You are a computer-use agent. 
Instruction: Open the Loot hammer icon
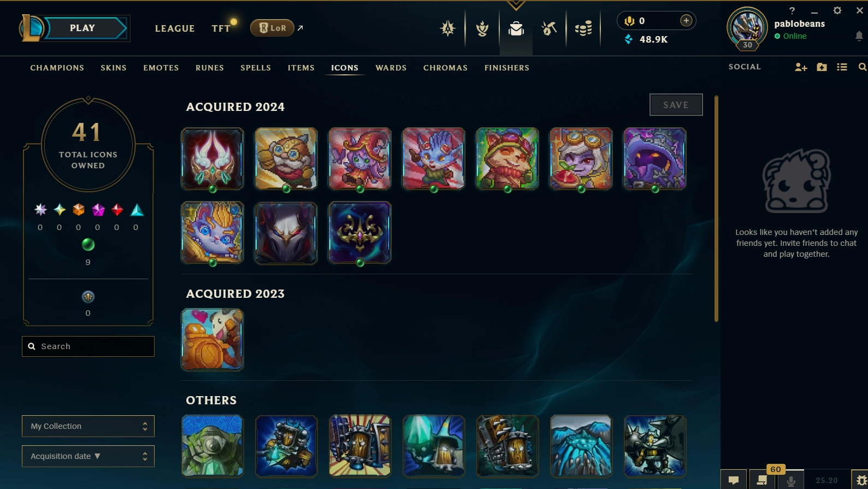(549, 28)
